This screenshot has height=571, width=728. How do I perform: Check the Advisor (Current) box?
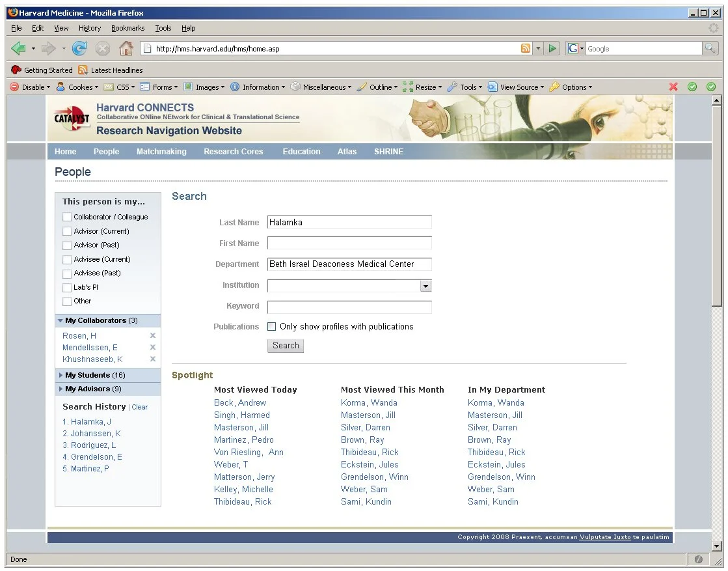(x=67, y=231)
